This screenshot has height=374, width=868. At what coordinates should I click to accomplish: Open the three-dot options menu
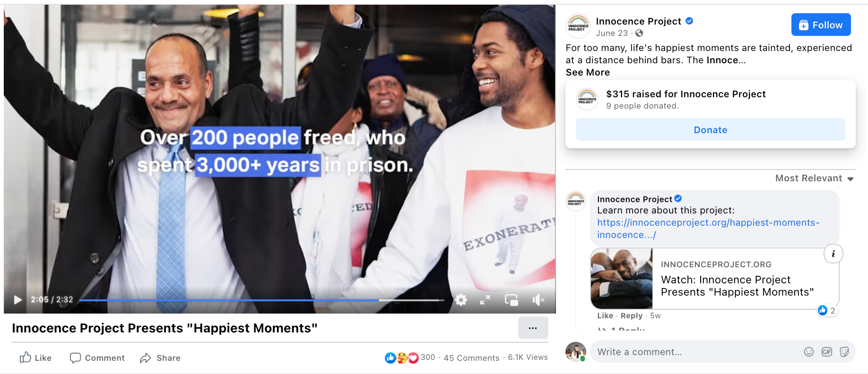pos(533,328)
